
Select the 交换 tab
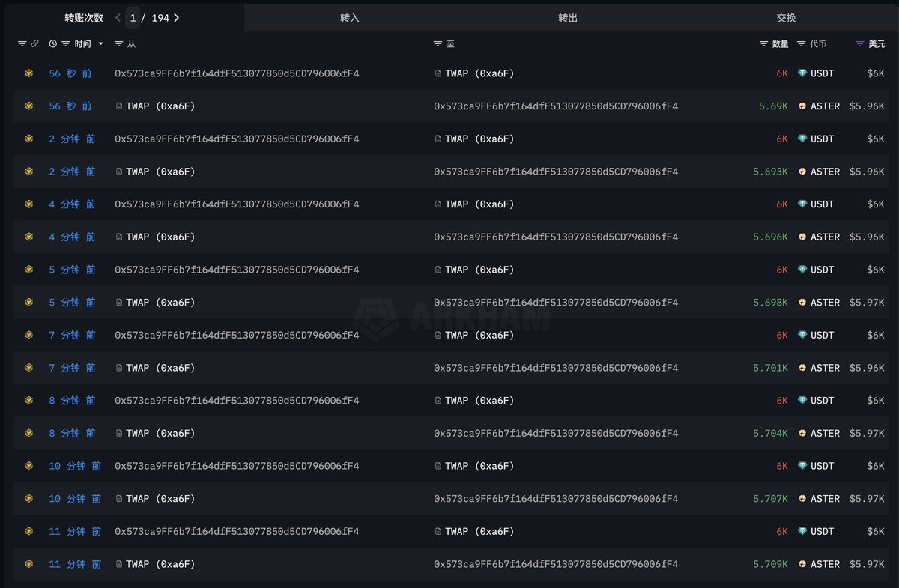(x=786, y=18)
